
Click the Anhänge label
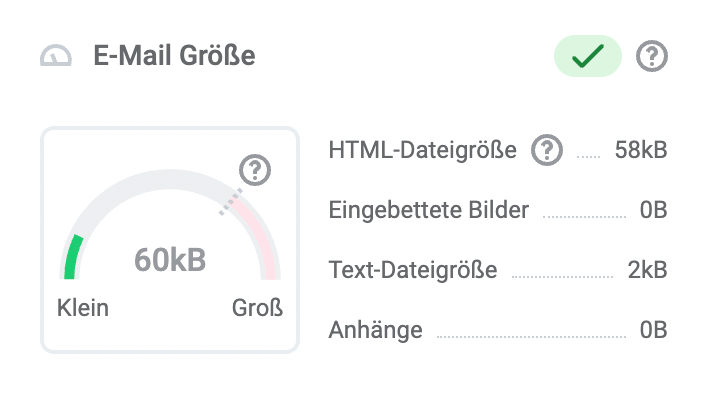tap(375, 330)
